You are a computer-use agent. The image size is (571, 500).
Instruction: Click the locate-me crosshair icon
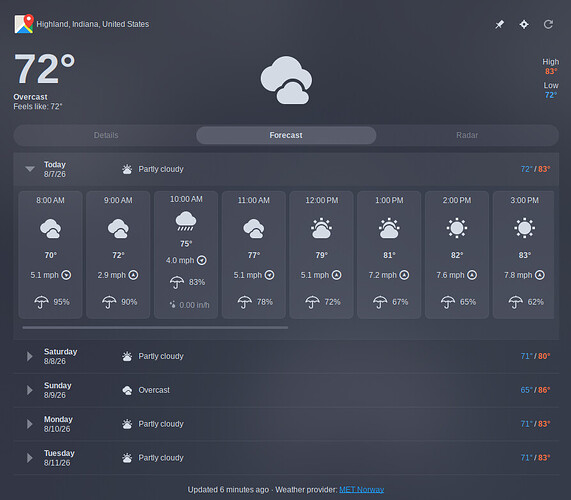pyautogui.click(x=524, y=24)
